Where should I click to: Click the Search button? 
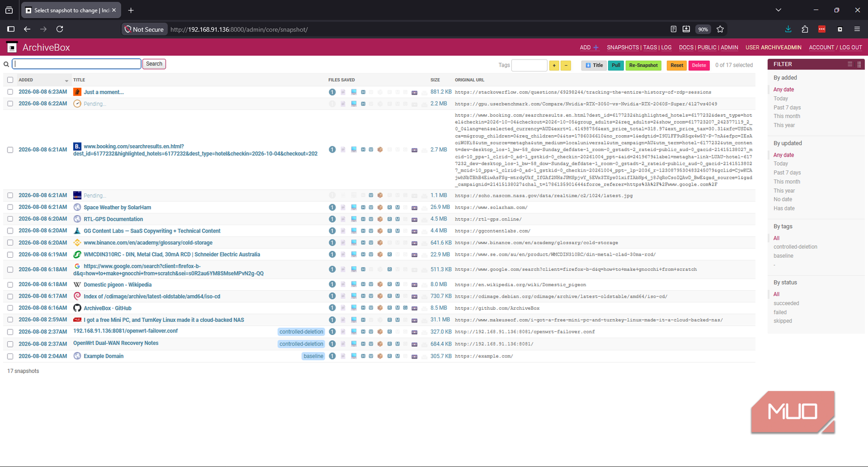tap(154, 64)
